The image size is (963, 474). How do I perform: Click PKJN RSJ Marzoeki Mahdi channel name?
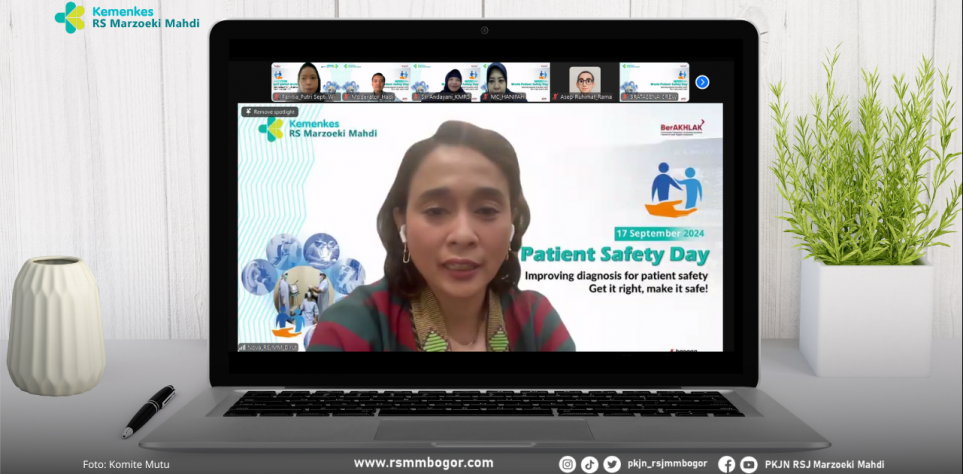click(825, 464)
